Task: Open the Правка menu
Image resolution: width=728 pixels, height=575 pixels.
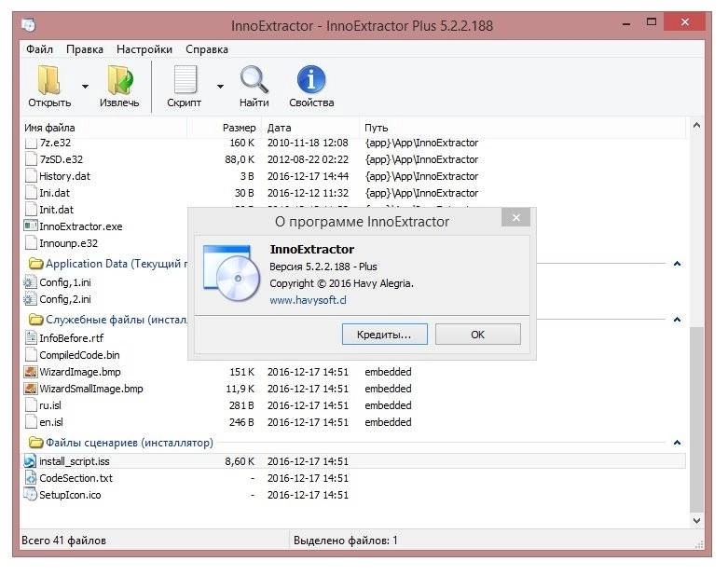Action: tap(85, 49)
